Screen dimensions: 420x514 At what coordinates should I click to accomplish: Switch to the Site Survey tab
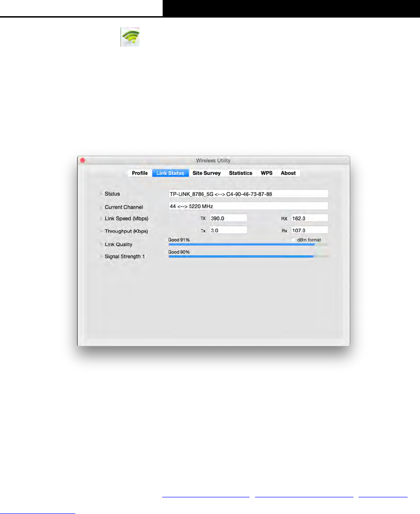pyautogui.click(x=207, y=173)
